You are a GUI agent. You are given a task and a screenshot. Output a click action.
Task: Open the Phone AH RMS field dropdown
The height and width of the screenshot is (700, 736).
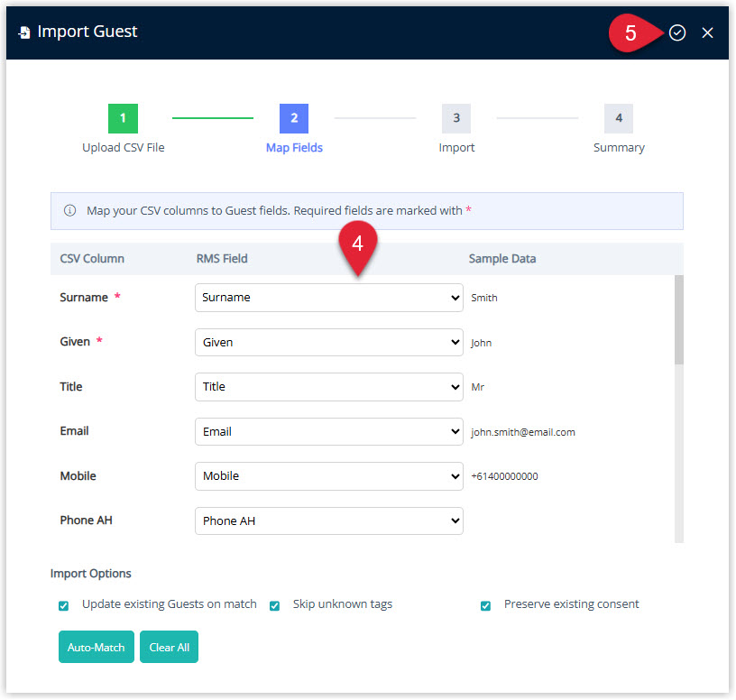pyautogui.click(x=329, y=520)
